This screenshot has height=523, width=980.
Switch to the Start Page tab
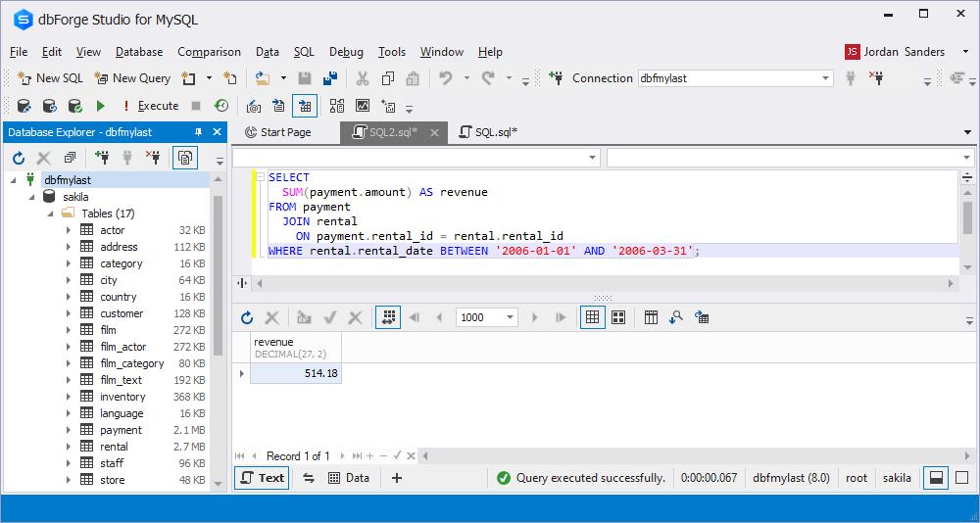277,132
